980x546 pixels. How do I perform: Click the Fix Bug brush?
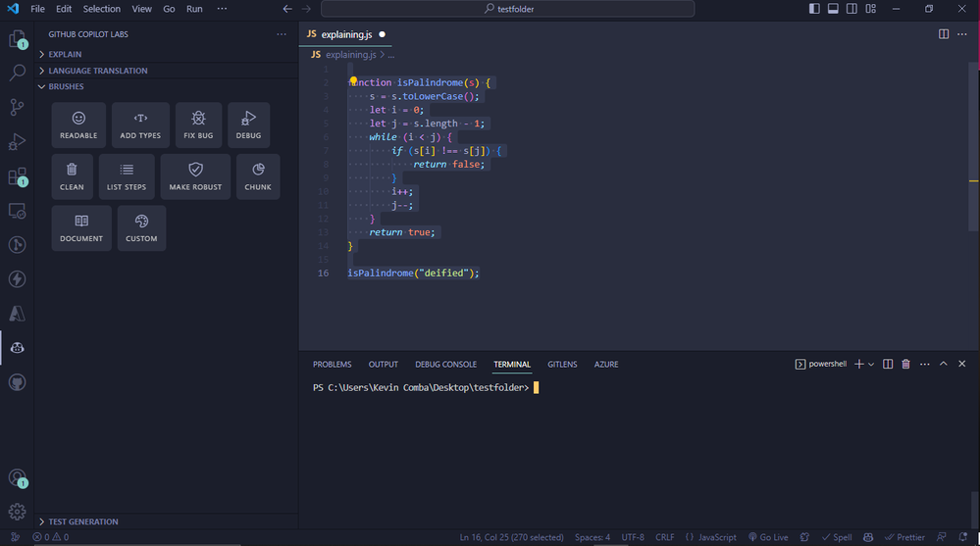pos(198,124)
